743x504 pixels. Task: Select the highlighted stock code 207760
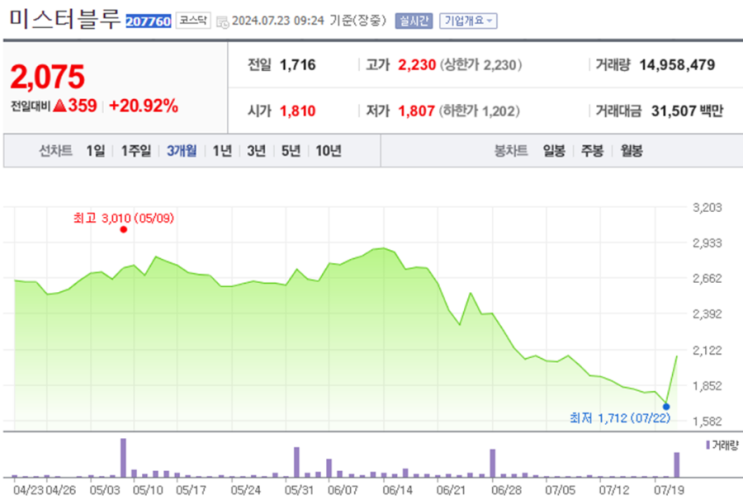click(148, 21)
